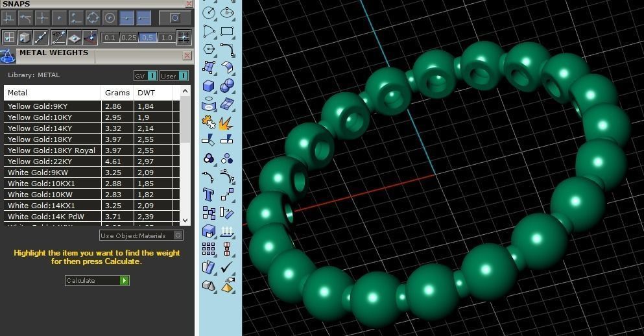Select the Move objects tool
644x336 pixels.
point(227,195)
